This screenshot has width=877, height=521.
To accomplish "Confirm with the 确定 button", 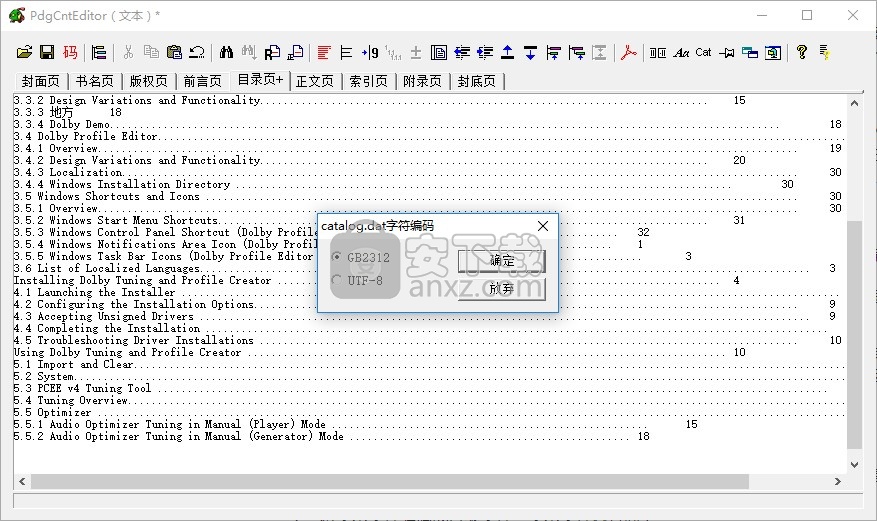I will pos(502,260).
